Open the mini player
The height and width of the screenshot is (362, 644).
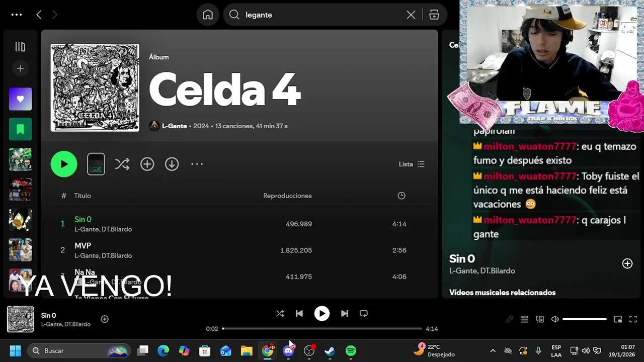click(x=618, y=319)
